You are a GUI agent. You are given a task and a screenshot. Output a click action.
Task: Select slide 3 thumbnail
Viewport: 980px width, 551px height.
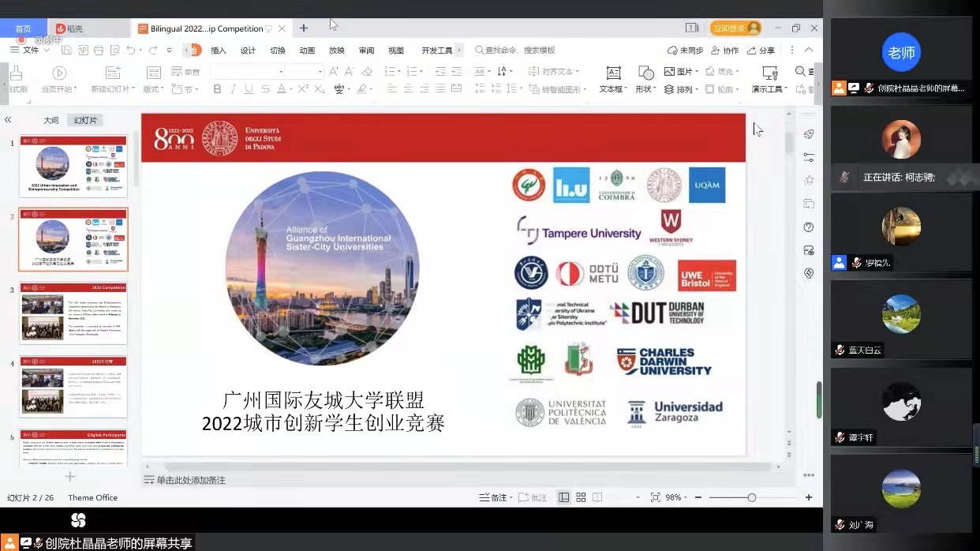[x=73, y=313]
